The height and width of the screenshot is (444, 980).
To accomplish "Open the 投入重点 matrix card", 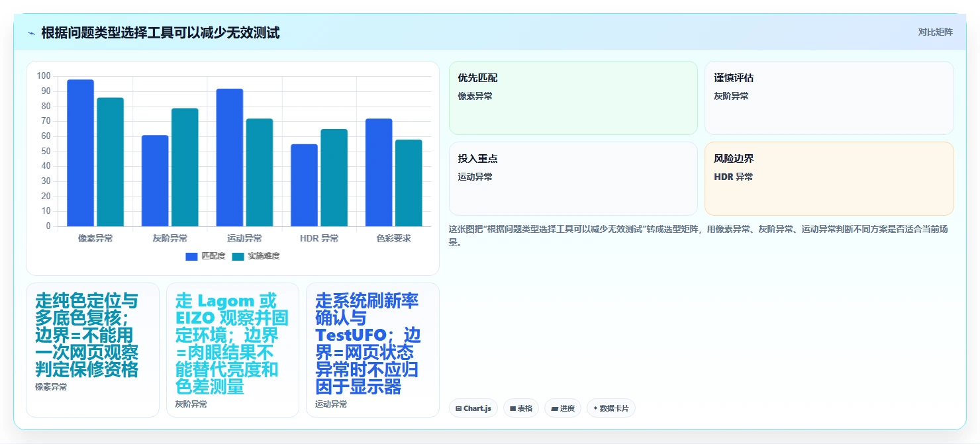I will pos(573,179).
